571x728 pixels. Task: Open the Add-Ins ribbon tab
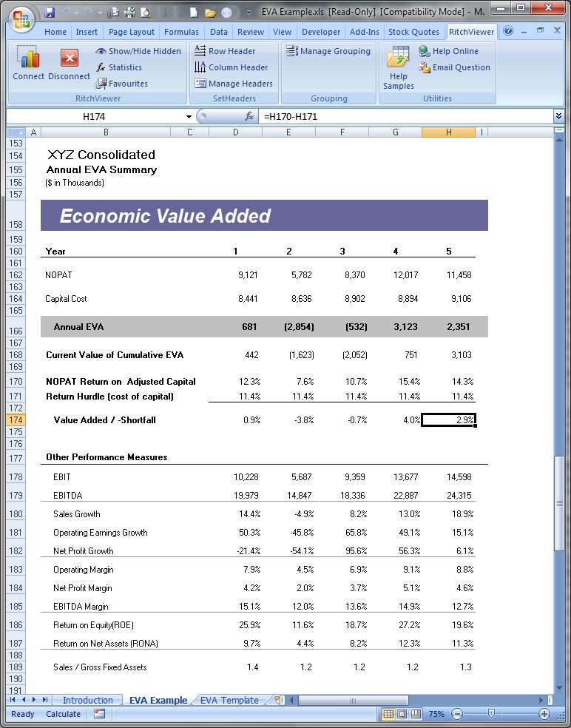tap(365, 32)
